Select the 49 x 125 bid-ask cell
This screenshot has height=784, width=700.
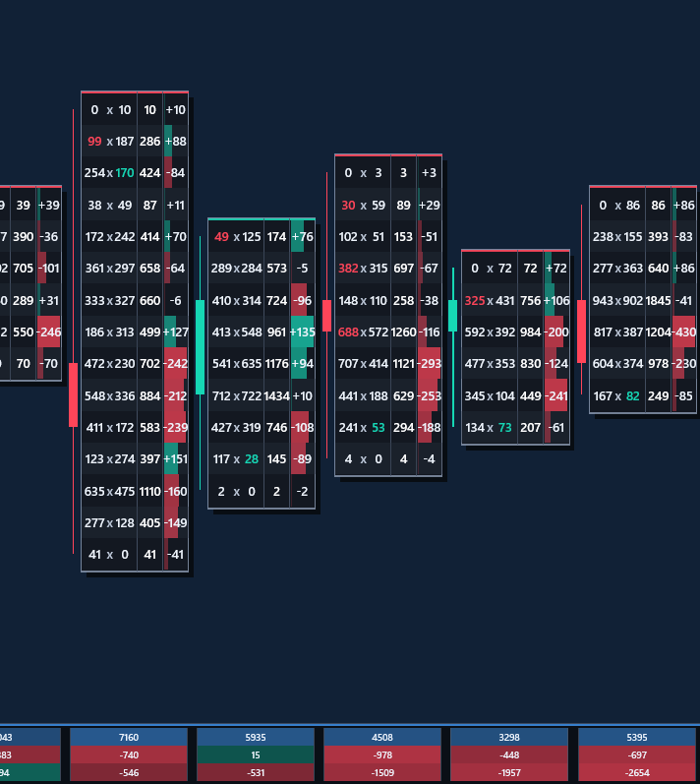tap(236, 236)
